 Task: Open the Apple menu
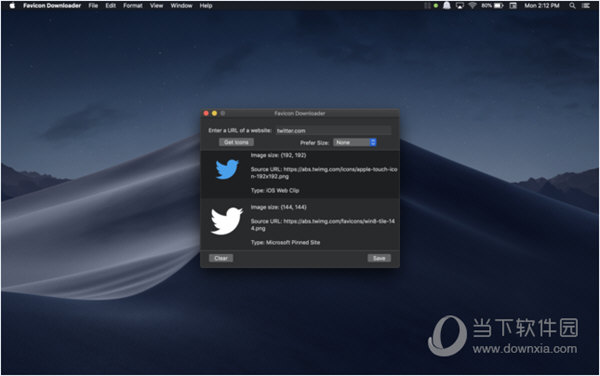click(12, 5)
